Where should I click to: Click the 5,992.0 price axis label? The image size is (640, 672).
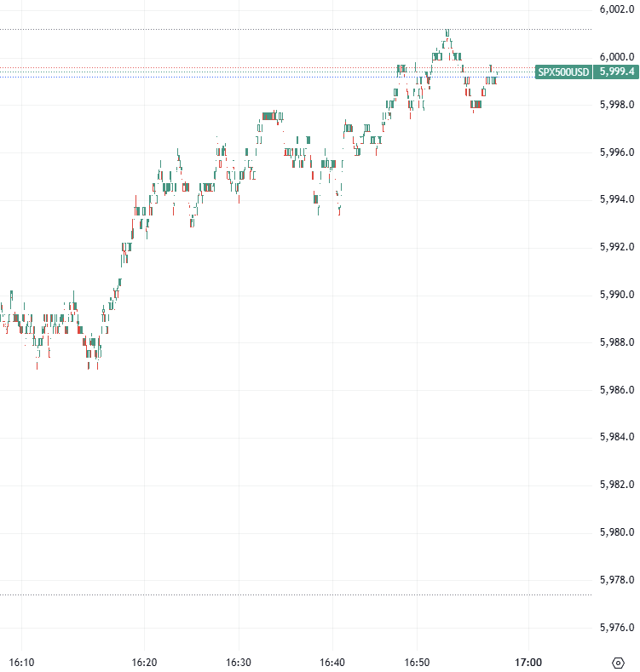tap(617, 247)
